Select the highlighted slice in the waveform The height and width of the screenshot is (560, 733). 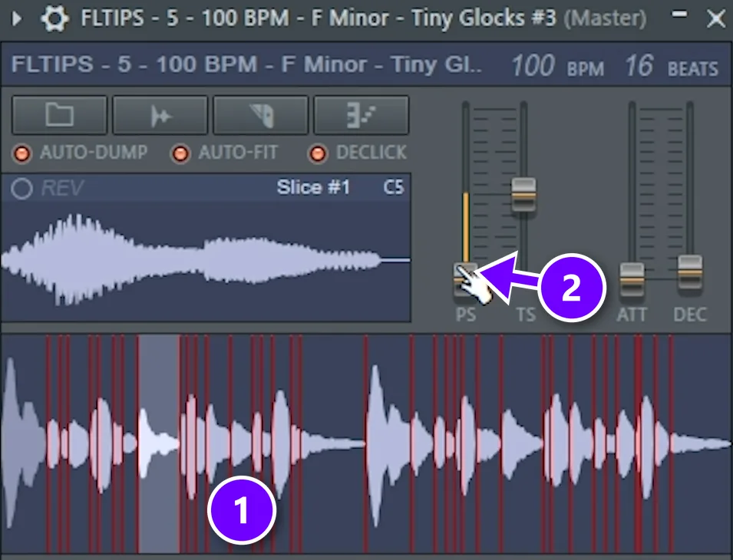click(x=158, y=443)
